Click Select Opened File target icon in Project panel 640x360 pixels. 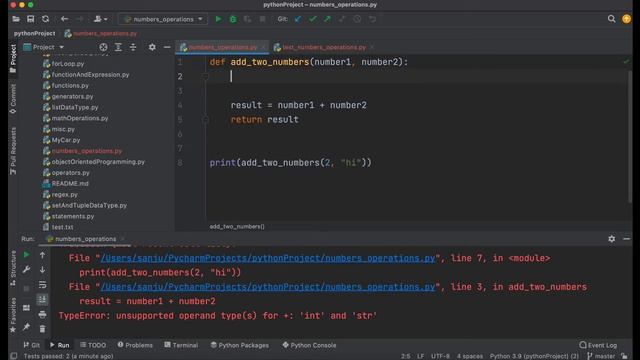click(103, 47)
